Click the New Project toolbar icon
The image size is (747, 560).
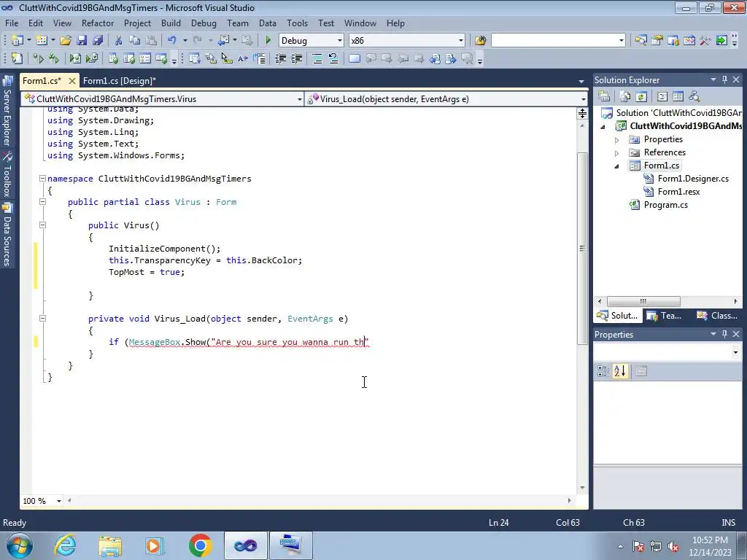[x=18, y=41]
